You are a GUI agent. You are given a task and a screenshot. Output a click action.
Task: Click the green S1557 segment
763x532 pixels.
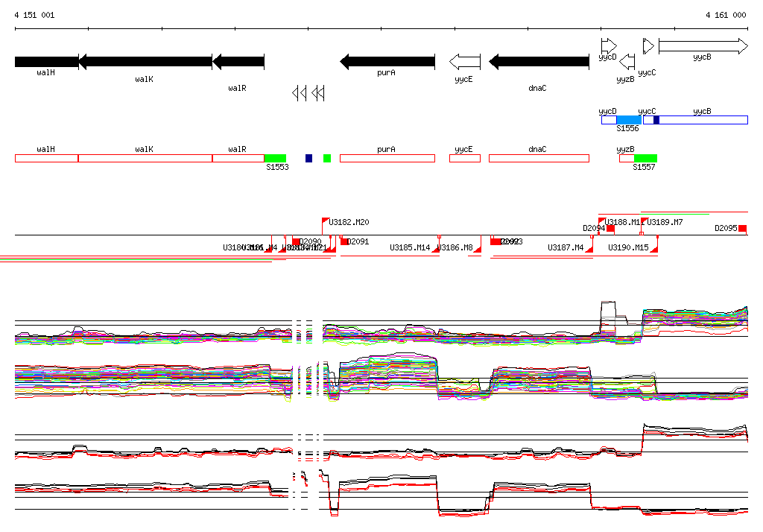click(646, 158)
